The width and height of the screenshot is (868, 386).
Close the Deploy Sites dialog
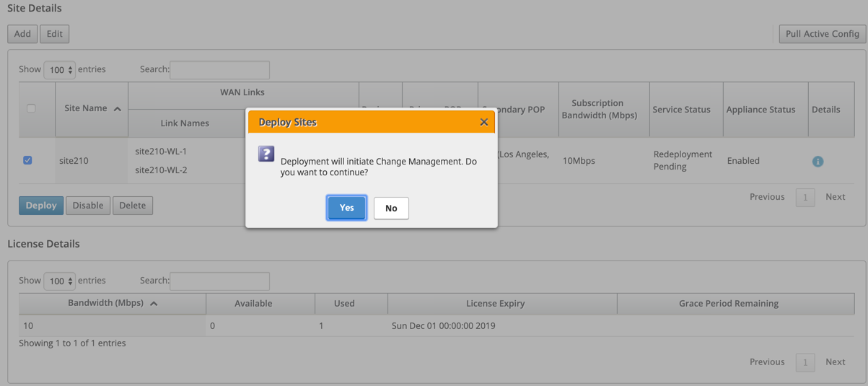[x=484, y=122]
